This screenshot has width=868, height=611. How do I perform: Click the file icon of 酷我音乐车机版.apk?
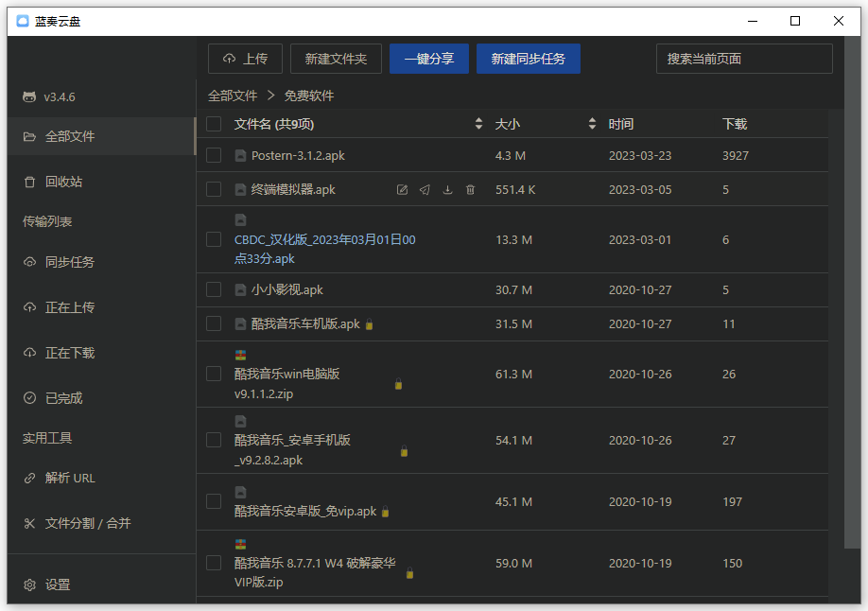240,323
